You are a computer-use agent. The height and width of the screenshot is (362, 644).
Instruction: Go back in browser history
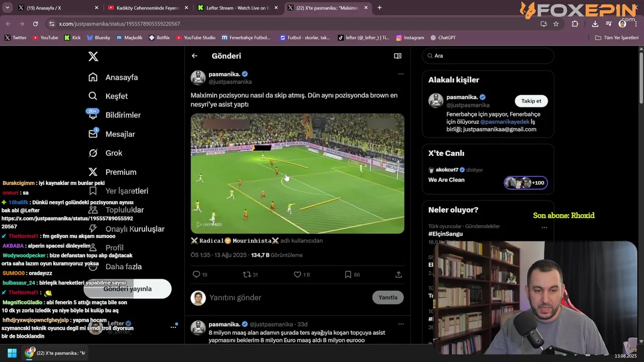[x=8, y=24]
